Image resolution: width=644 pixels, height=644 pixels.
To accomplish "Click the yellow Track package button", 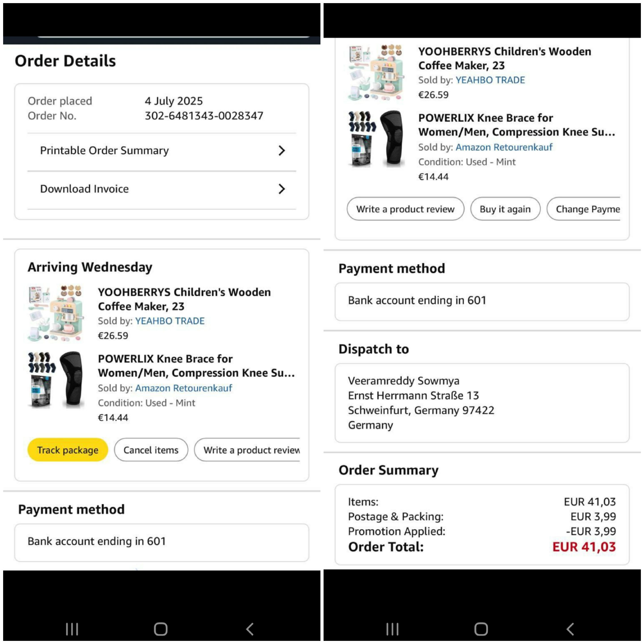I will tap(68, 450).
